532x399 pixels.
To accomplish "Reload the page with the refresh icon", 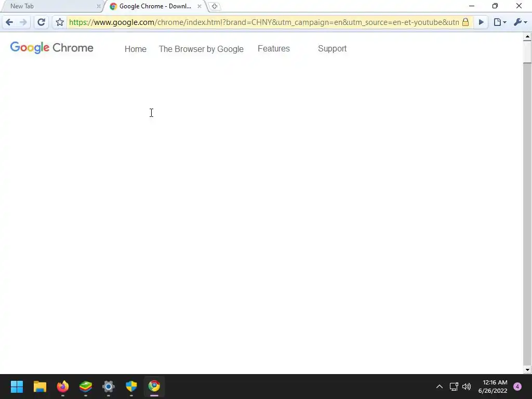I will (41, 22).
